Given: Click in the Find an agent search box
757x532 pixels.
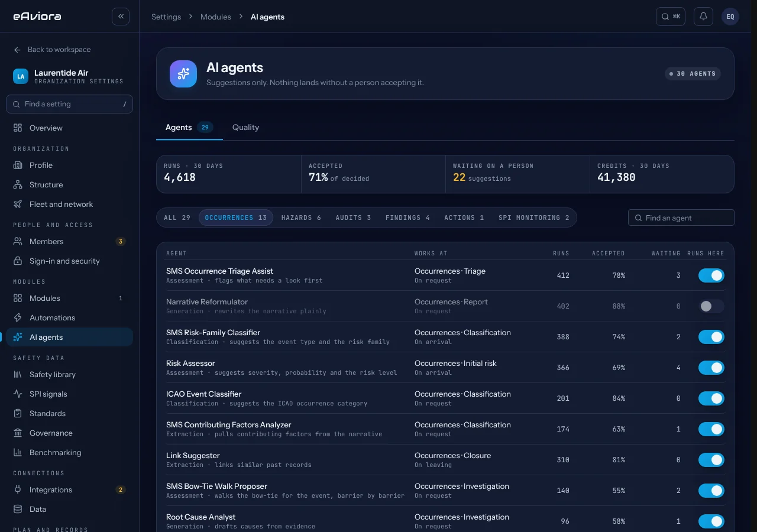Looking at the screenshot, I should [x=681, y=218].
